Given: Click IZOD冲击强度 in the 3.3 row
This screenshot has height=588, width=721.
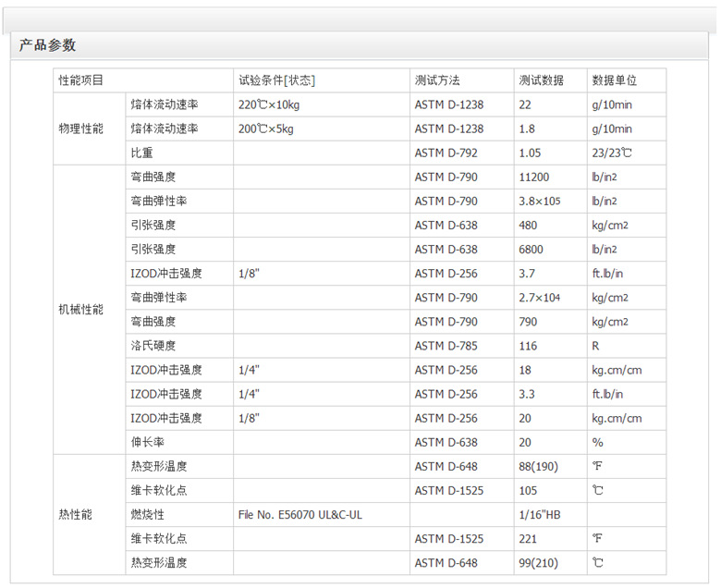Looking at the screenshot, I should click(179, 395).
